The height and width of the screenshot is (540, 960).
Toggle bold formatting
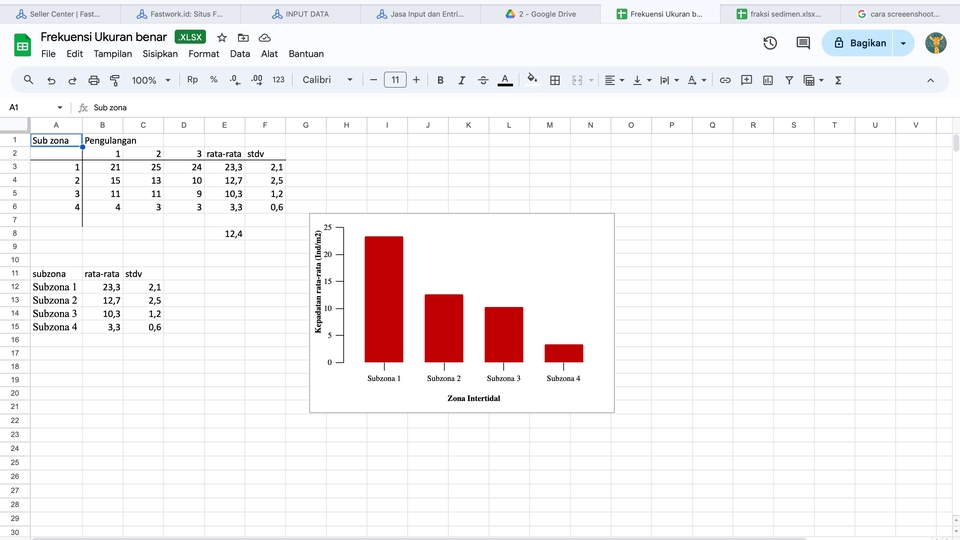tap(440, 80)
